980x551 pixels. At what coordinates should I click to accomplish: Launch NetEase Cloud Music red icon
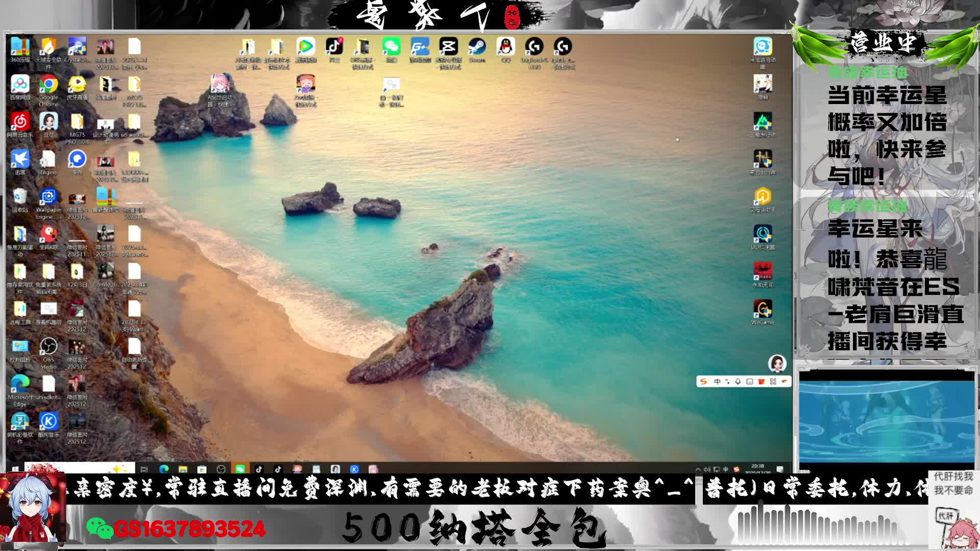tap(20, 122)
